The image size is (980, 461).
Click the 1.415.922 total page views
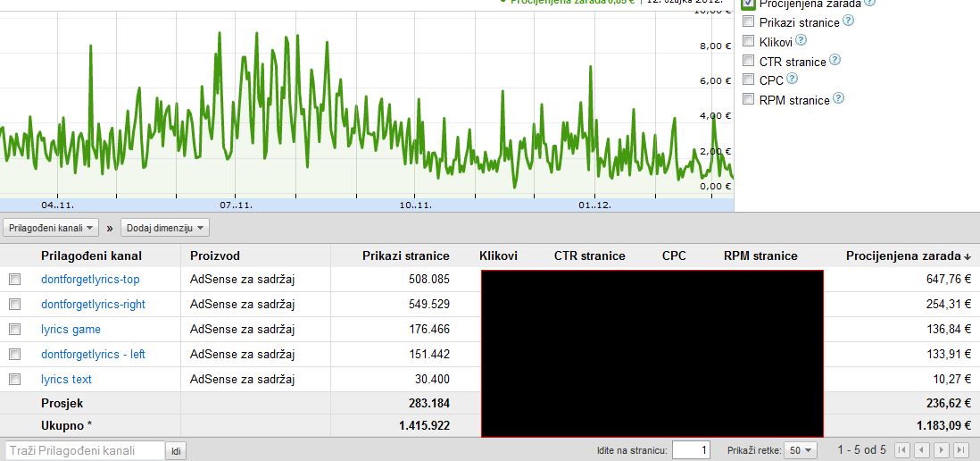(x=424, y=425)
